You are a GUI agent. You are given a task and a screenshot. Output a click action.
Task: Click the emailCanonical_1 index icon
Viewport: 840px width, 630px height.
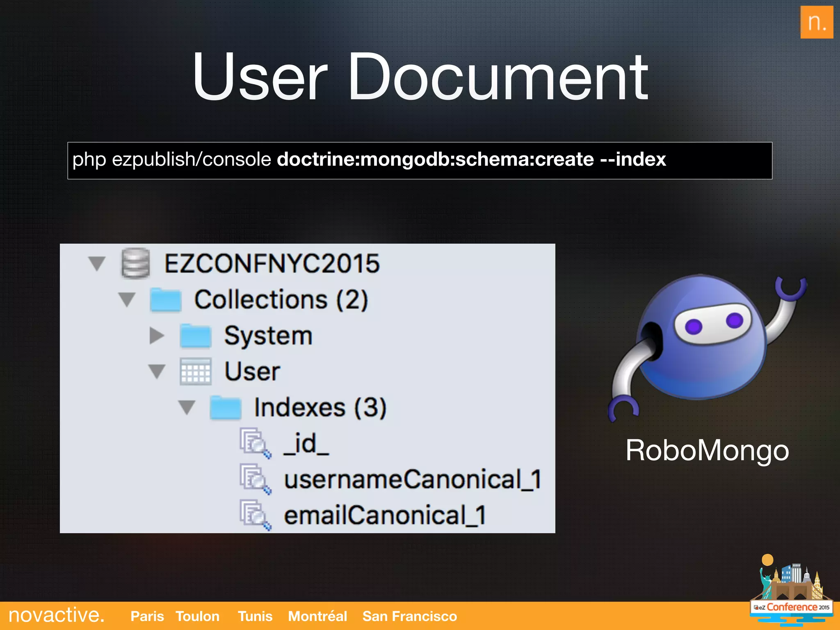point(255,515)
